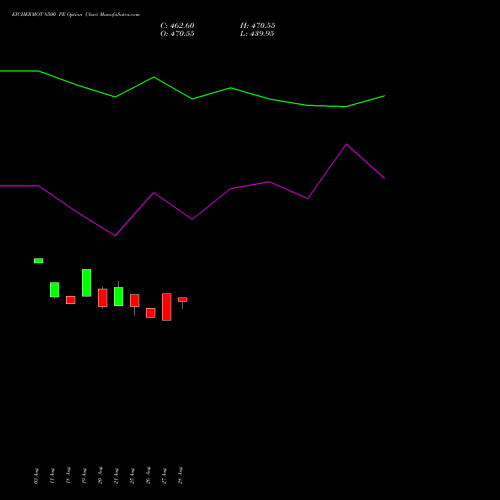Select the low value L: 439.95
This screenshot has width=500, height=500.
pyautogui.click(x=257, y=34)
